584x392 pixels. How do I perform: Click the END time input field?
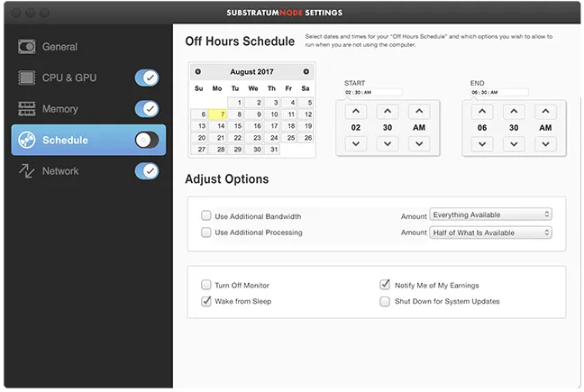(x=499, y=92)
